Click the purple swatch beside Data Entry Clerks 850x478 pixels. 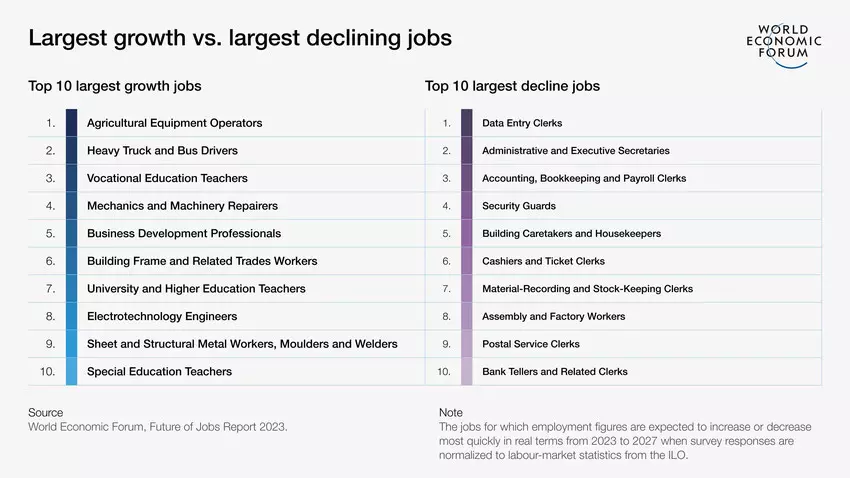tap(467, 123)
